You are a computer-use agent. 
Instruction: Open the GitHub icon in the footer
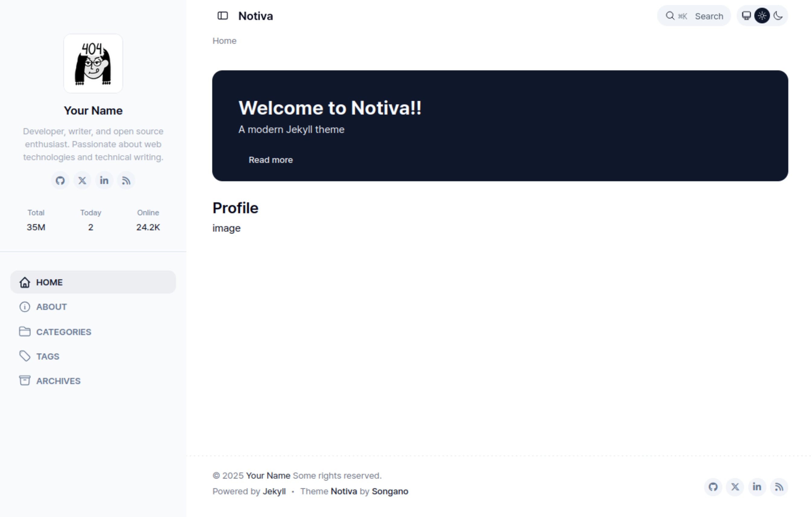click(x=713, y=487)
